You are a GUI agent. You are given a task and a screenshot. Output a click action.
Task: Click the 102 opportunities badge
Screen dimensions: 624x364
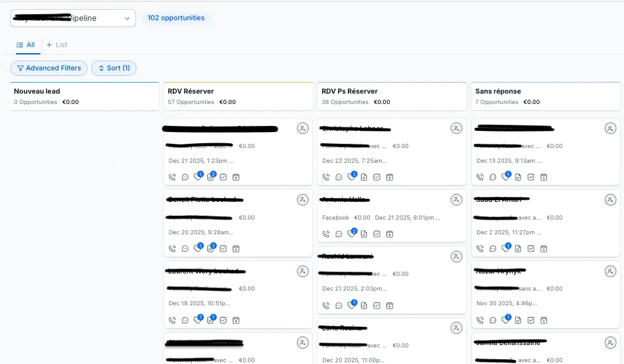(176, 18)
